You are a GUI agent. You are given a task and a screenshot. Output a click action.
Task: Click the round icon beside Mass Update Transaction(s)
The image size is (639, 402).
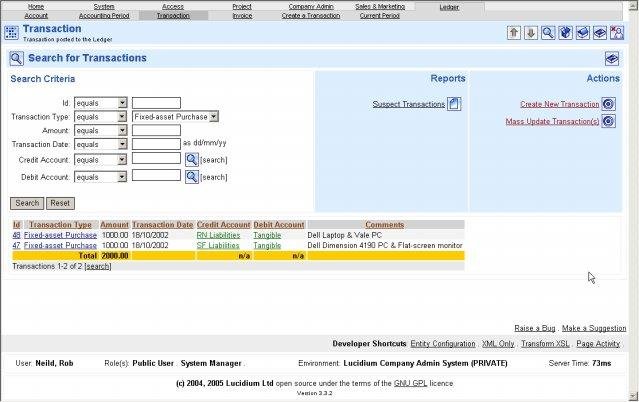[608, 121]
